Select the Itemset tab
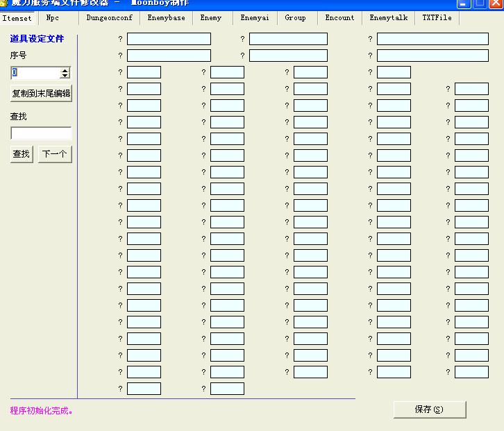 point(17,18)
